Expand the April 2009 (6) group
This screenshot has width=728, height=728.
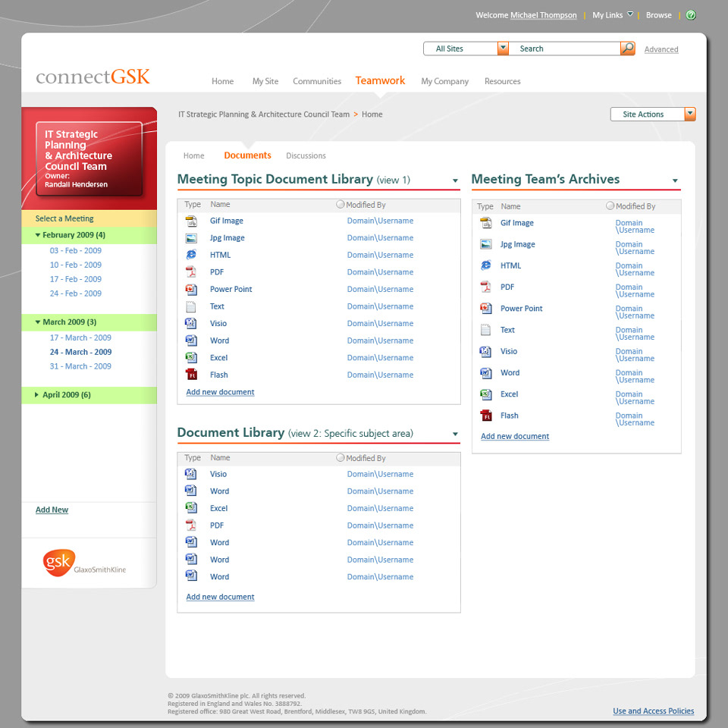(36, 394)
